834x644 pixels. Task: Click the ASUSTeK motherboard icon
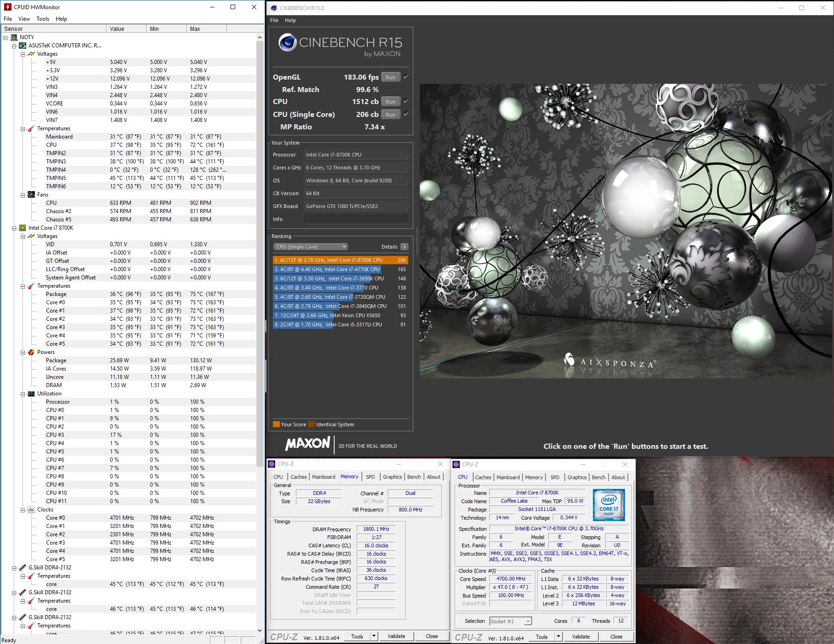click(x=23, y=46)
